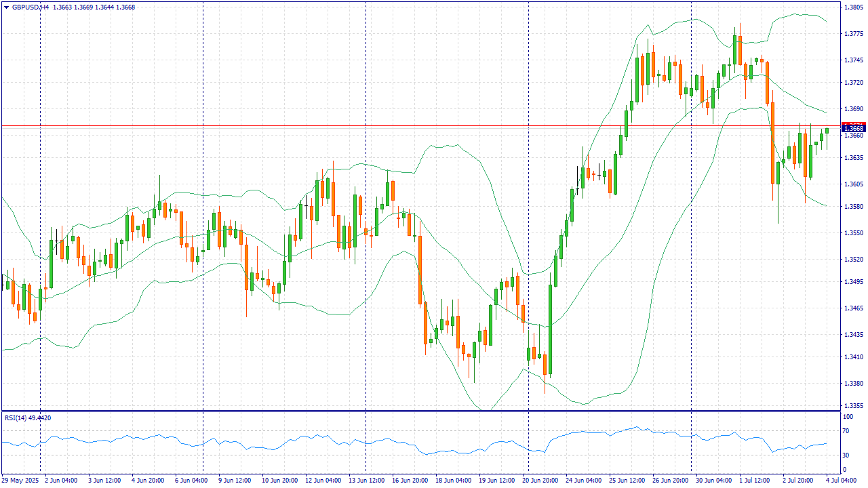Click the 29 May 2025 date label
The width and height of the screenshot is (868, 488).
point(20,481)
